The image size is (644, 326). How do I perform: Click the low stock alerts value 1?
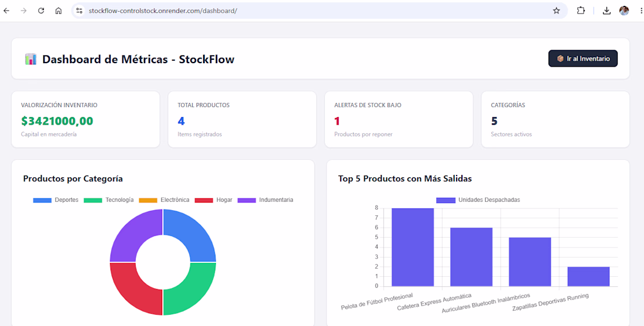point(337,121)
